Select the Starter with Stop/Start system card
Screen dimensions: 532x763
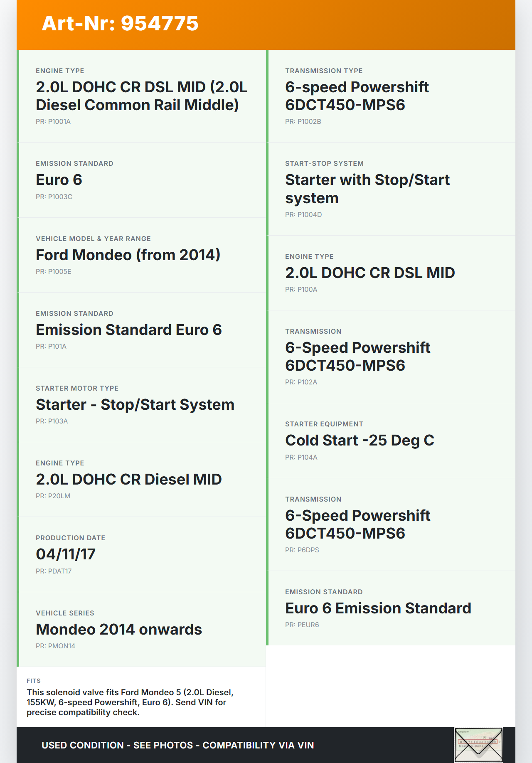pyautogui.click(x=391, y=189)
